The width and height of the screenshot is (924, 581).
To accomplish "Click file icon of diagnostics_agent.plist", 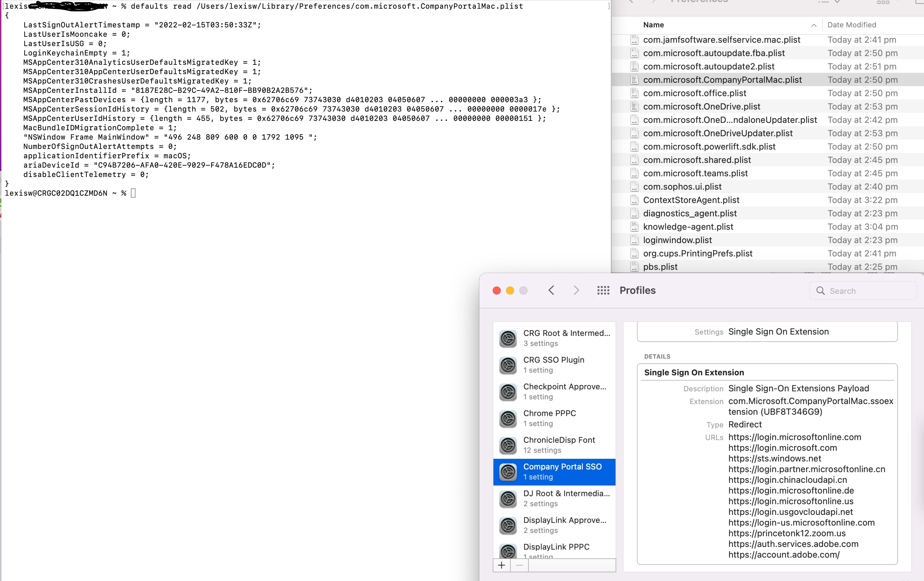I will pyautogui.click(x=634, y=213).
